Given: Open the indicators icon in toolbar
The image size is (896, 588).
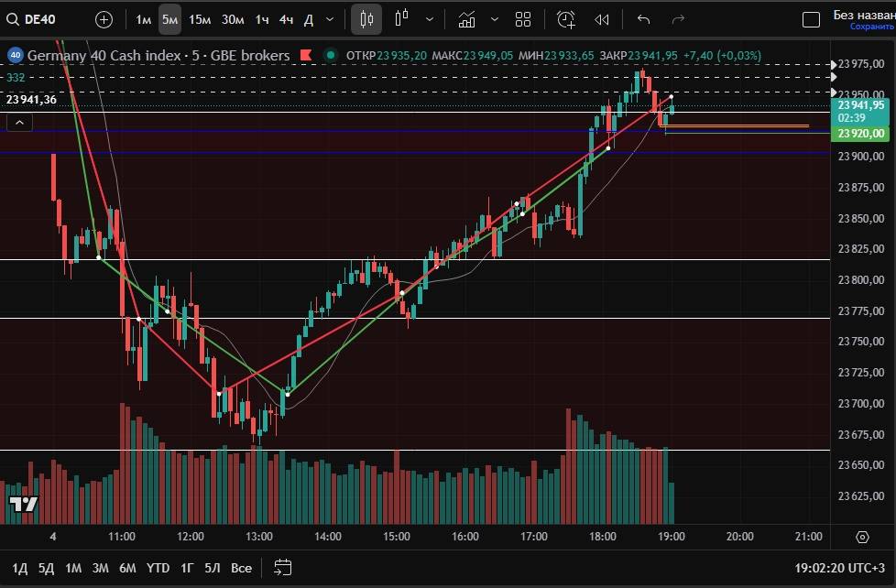Looking at the screenshot, I should tap(467, 19).
